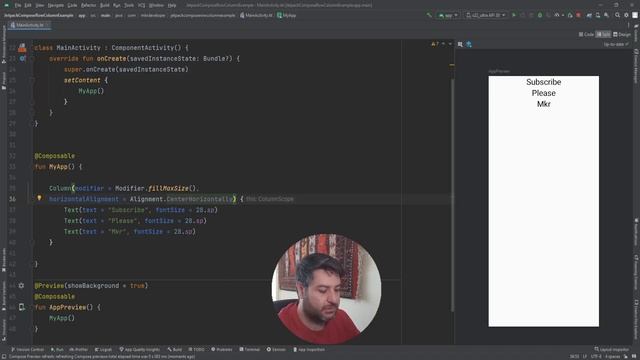
Task: Open the Logcat tool window
Action: (x=103, y=349)
